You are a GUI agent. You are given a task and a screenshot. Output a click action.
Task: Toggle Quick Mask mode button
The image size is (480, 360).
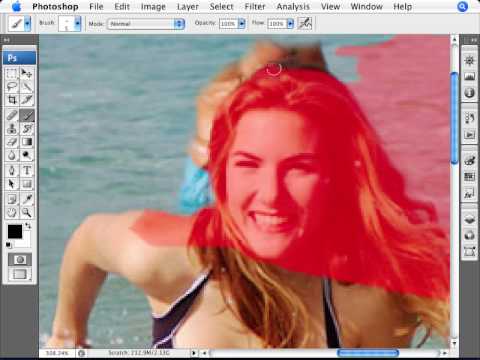20,260
